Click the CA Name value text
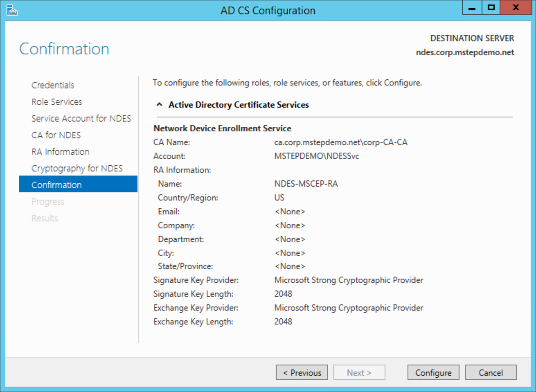Image resolution: width=536 pixels, height=392 pixels. coord(341,142)
